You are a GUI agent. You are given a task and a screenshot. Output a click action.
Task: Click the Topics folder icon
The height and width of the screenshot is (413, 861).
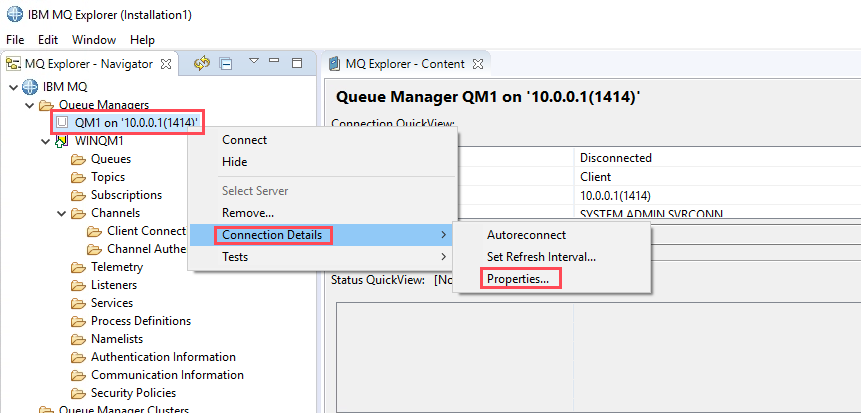tap(79, 177)
